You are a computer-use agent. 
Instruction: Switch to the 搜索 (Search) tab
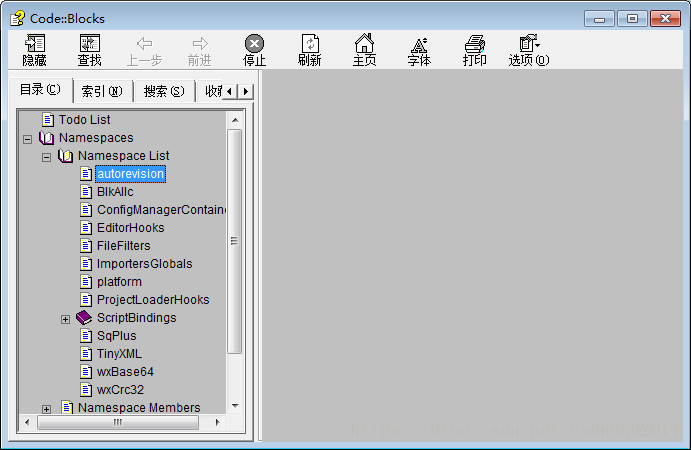(164, 91)
